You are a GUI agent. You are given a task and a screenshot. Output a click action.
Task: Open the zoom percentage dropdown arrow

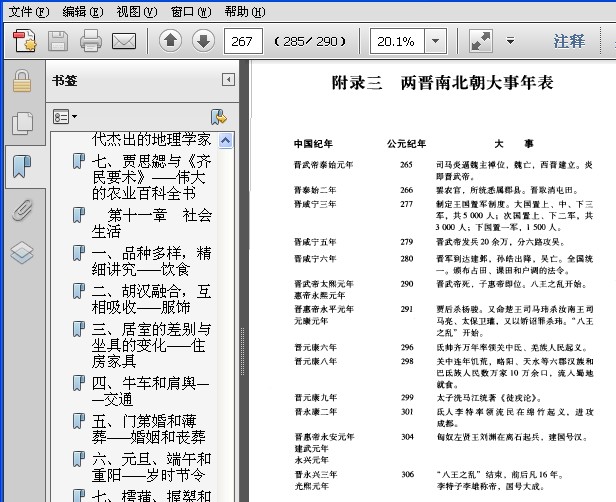[x=437, y=41]
